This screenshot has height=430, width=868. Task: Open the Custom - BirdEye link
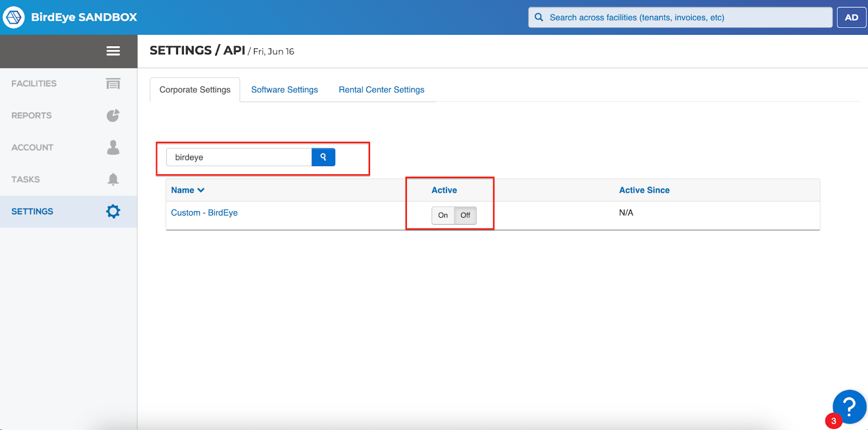(x=204, y=213)
